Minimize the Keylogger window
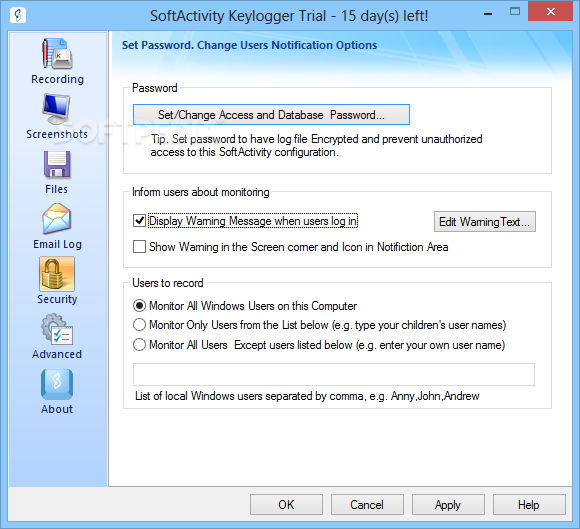This screenshot has height=529, width=580. coord(488,14)
